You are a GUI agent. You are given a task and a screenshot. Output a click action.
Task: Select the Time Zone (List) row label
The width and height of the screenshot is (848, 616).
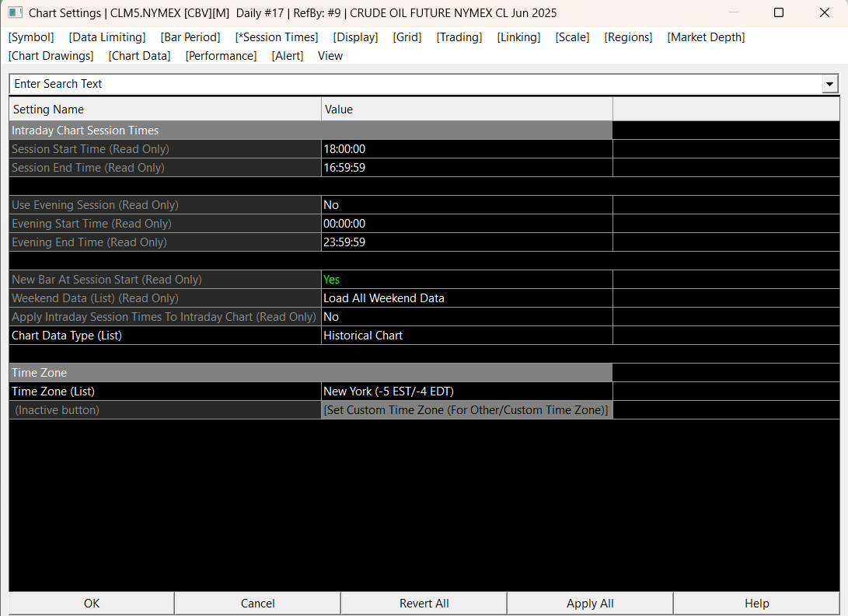tap(165, 392)
